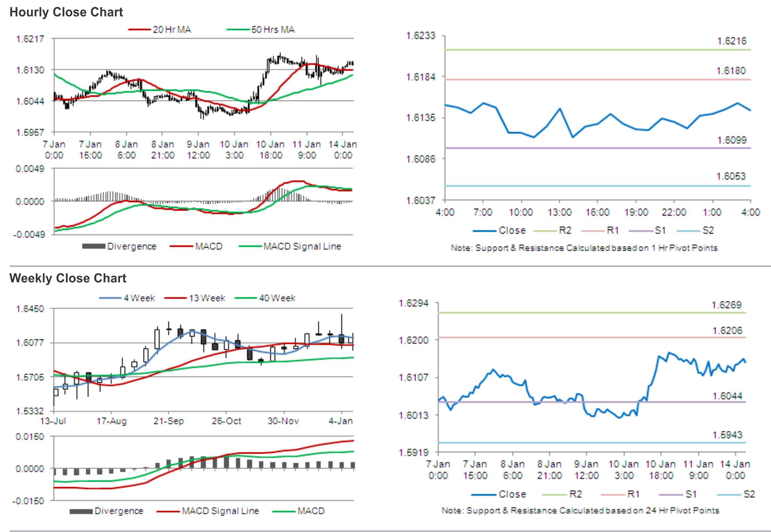Click the S2 level label 1.5943
771x532 pixels.
(x=727, y=435)
